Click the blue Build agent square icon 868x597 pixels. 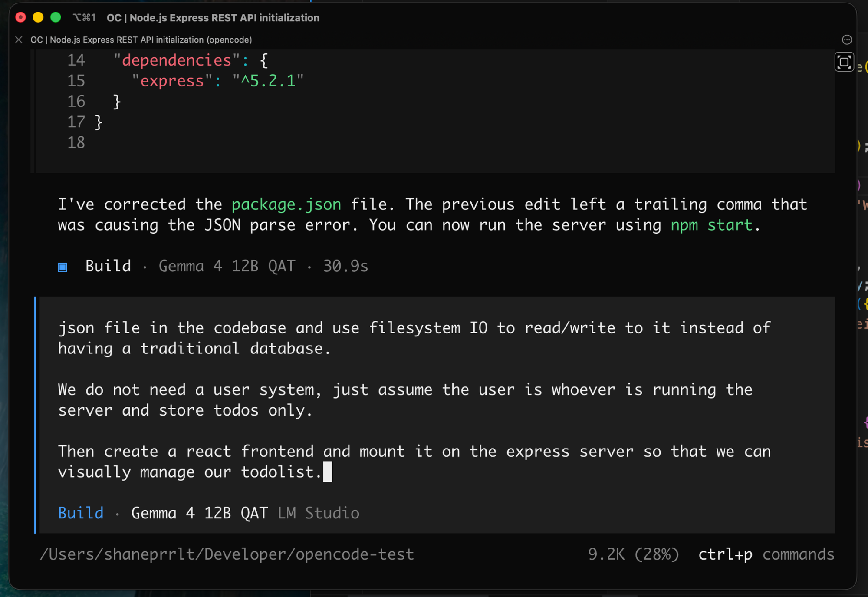coord(62,267)
